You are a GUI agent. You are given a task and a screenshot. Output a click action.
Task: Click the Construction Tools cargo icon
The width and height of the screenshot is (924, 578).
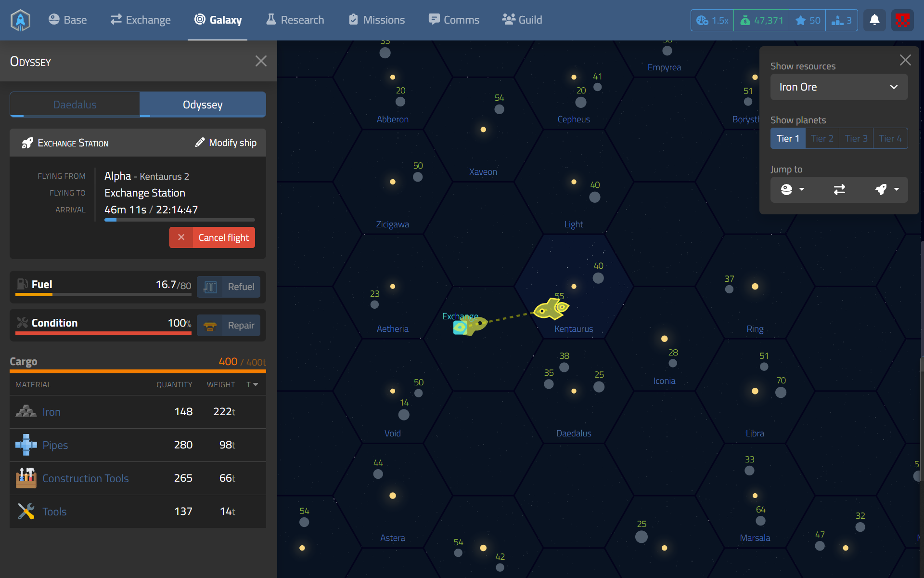click(x=26, y=478)
